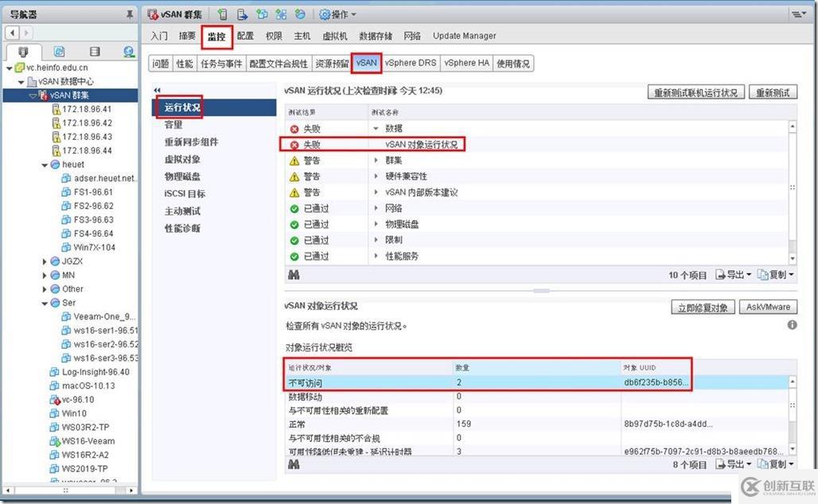Pin the navigator panel
This screenshot has height=504, width=818.
point(130,14)
